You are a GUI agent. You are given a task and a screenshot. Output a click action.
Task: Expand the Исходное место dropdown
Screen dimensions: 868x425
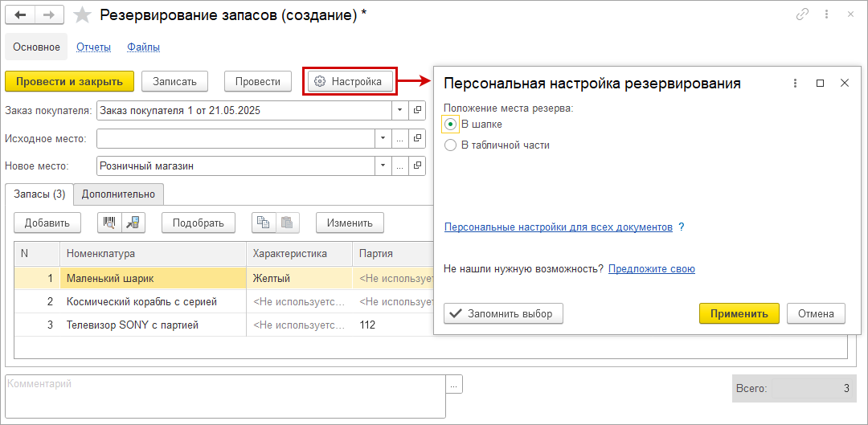(382, 138)
